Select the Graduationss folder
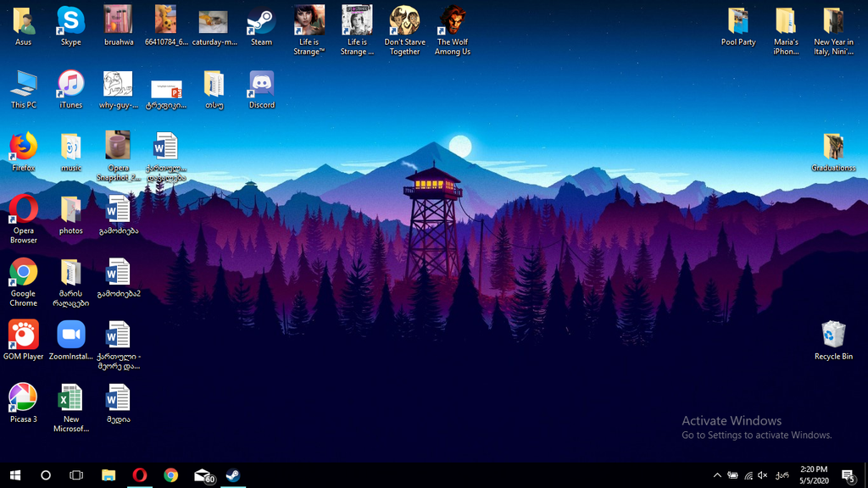This screenshot has width=868, height=488. click(x=834, y=152)
